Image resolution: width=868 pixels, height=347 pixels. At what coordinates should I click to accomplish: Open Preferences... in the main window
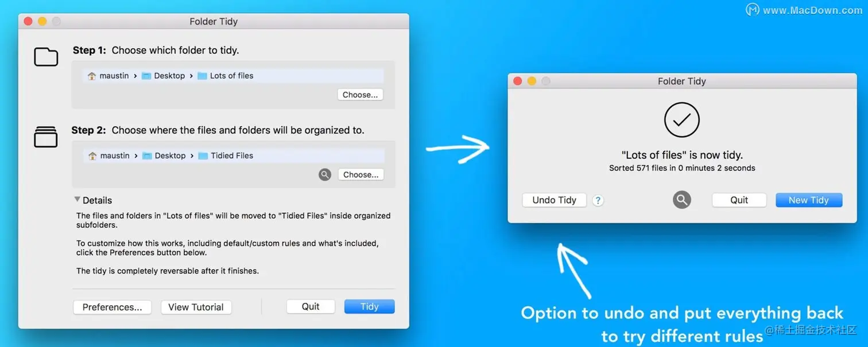click(x=113, y=307)
